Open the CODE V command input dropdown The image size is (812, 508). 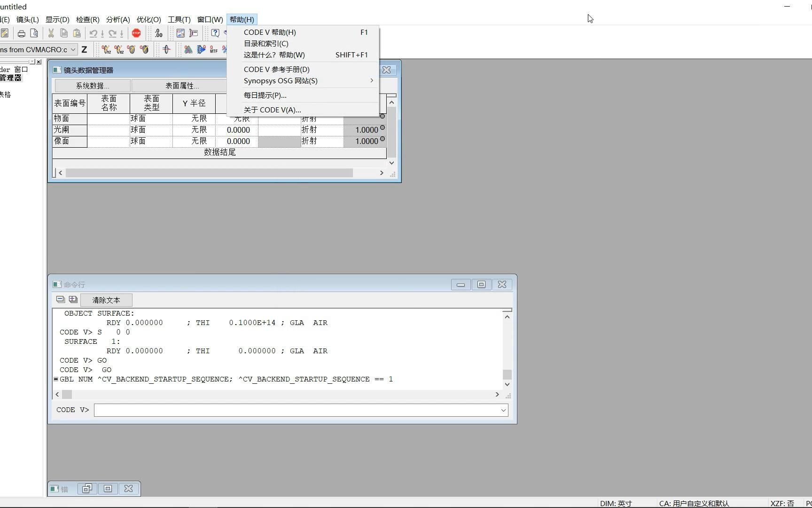point(503,410)
